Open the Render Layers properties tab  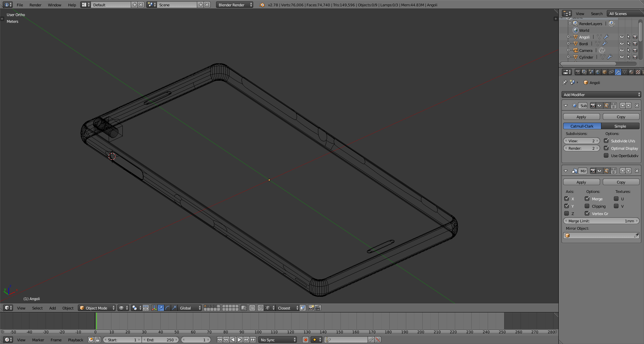pyautogui.click(x=584, y=72)
